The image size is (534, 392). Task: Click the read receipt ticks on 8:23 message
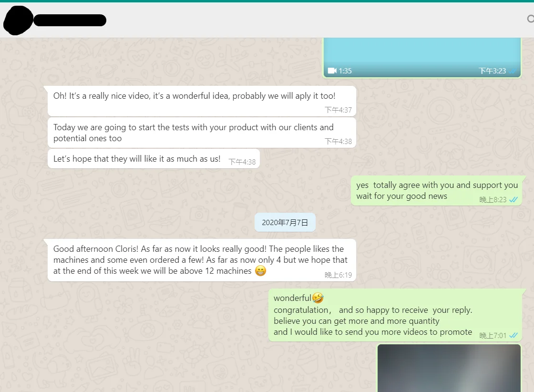coord(513,199)
